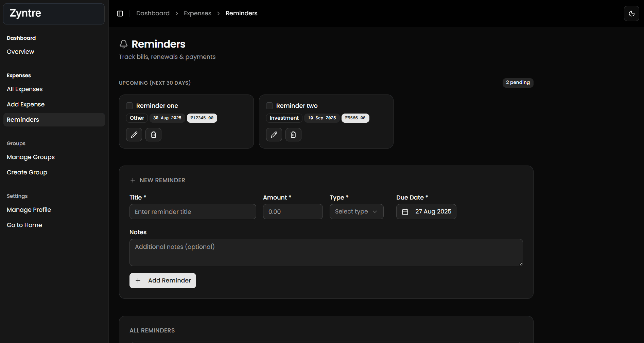Edit Reminder one with pencil icon

[134, 135]
